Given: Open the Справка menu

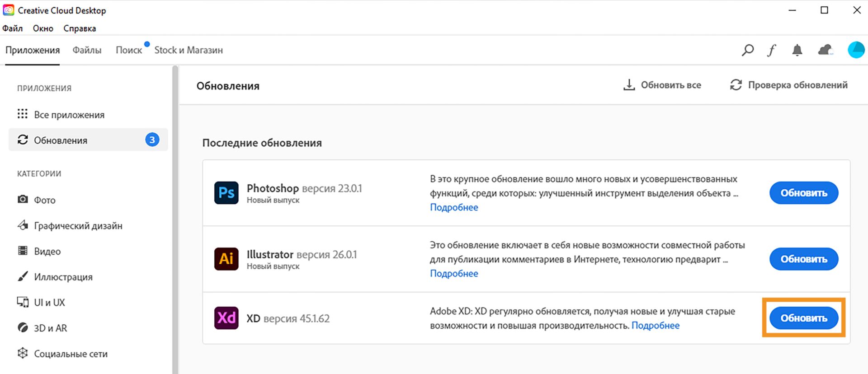Looking at the screenshot, I should 80,28.
